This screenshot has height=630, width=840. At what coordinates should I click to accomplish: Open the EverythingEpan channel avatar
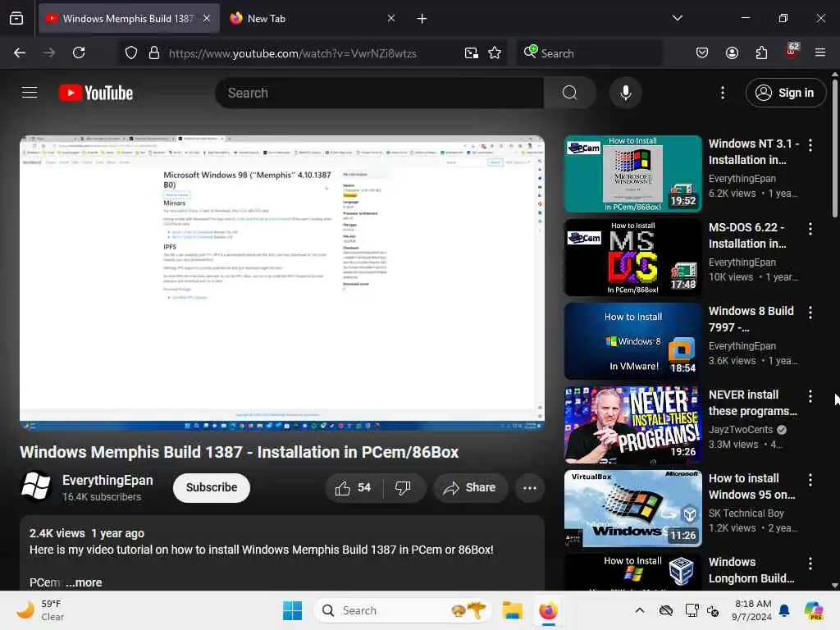tap(36, 486)
